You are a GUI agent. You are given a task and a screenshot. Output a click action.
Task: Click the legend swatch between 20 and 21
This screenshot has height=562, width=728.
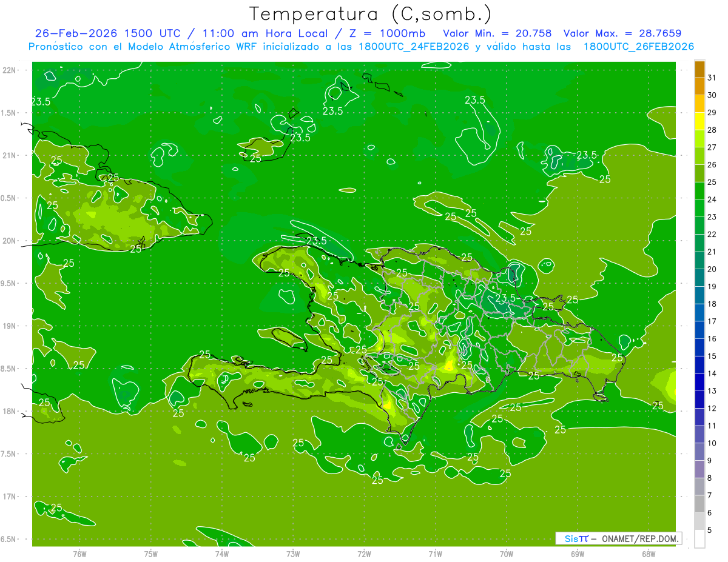click(x=699, y=261)
